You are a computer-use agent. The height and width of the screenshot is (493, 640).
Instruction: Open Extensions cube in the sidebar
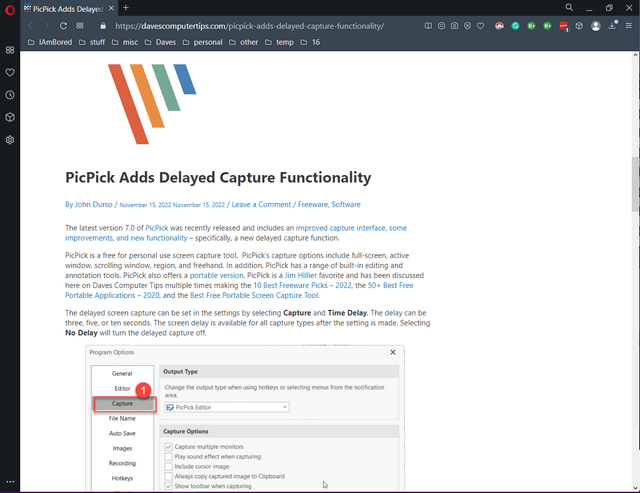click(10, 117)
